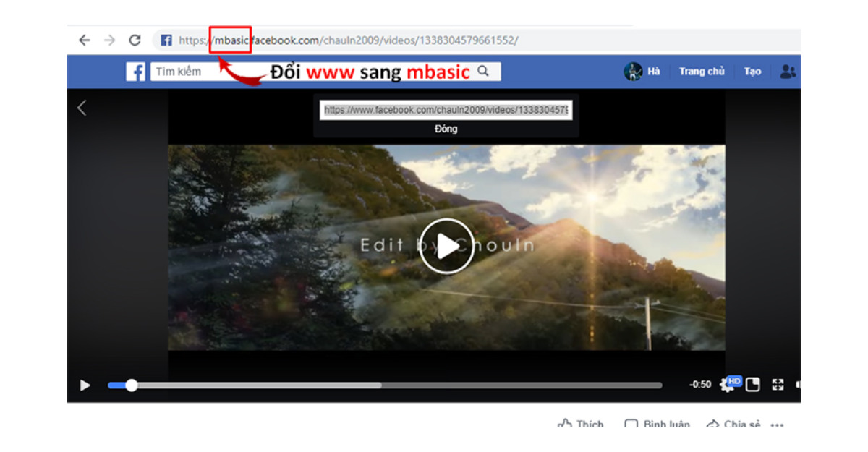
Task: Open the Tạo menu
Action: point(752,72)
